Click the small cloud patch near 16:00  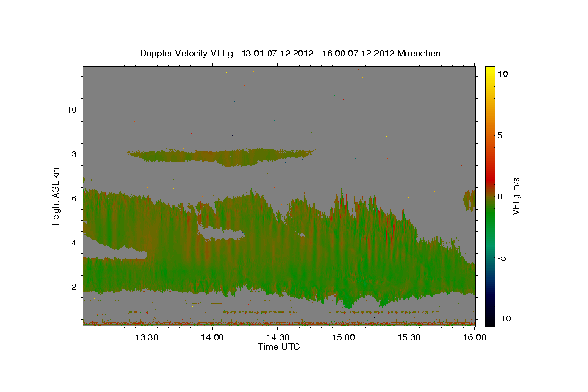[469, 200]
